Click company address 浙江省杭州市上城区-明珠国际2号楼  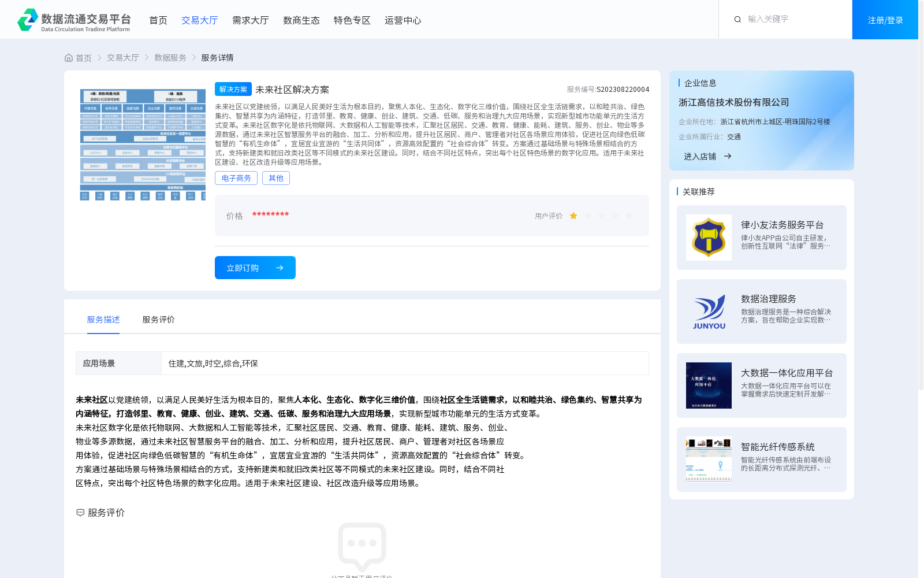click(x=775, y=122)
